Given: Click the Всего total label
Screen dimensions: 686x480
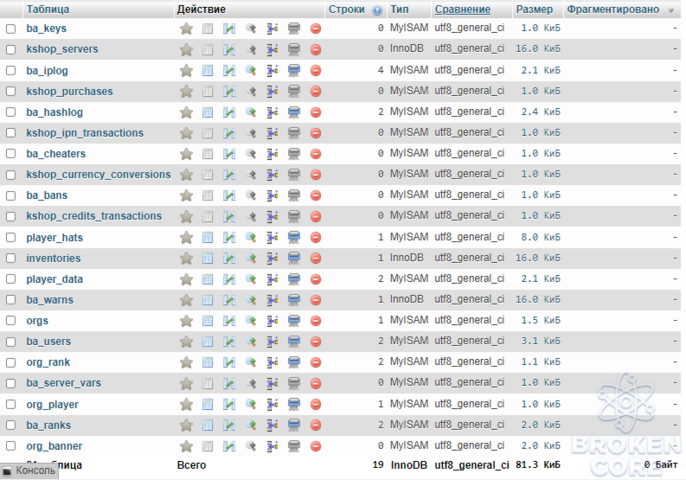Looking at the screenshot, I should click(191, 465).
